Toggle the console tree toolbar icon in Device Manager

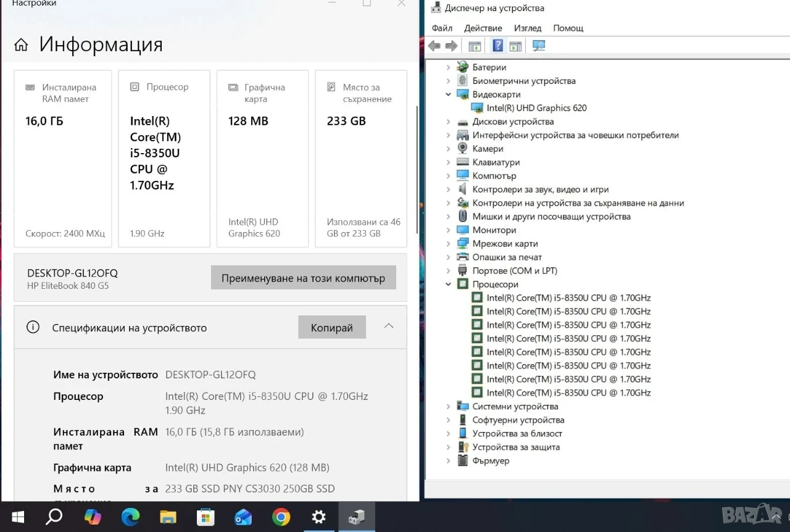tap(475, 46)
